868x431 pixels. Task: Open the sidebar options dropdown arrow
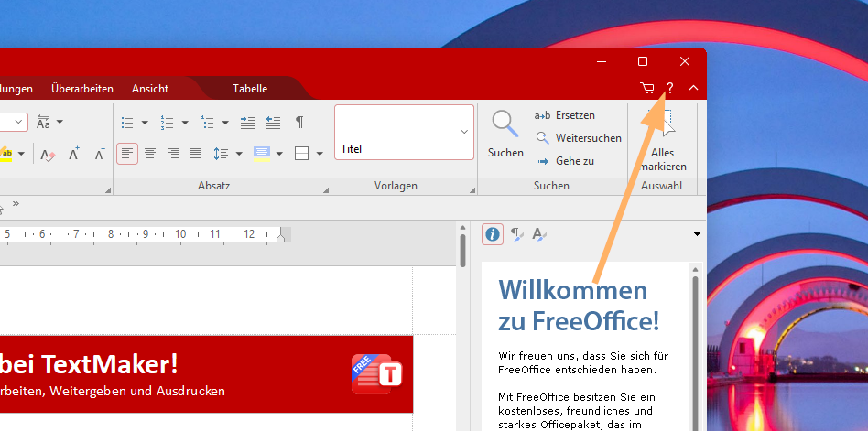pos(697,234)
